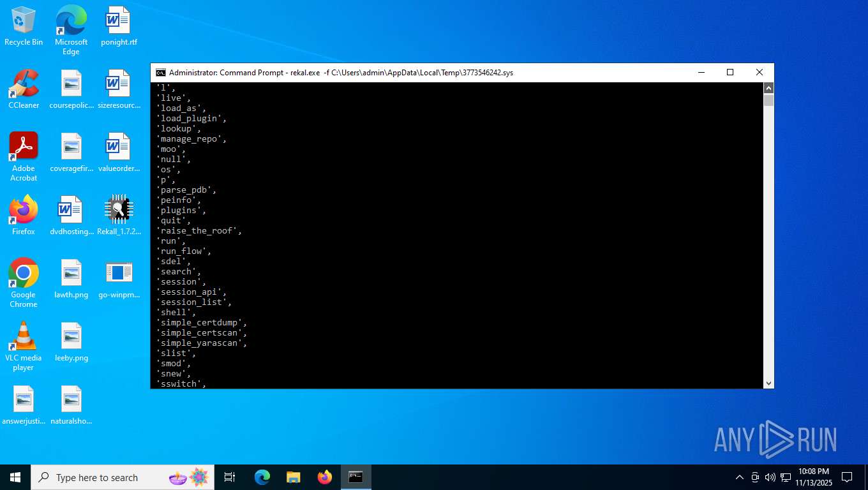Image resolution: width=868 pixels, height=490 pixels.
Task: Minimize the Command Prompt window
Action: (701, 73)
